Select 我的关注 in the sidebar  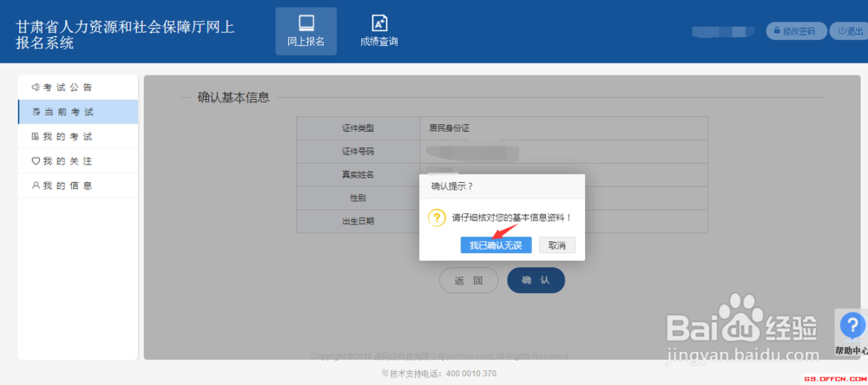point(78,161)
